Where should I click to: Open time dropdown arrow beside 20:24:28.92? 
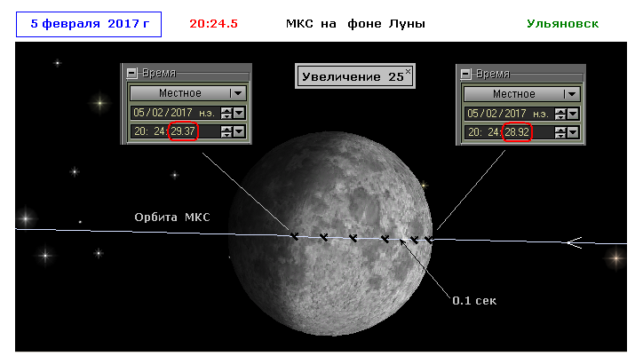click(574, 132)
